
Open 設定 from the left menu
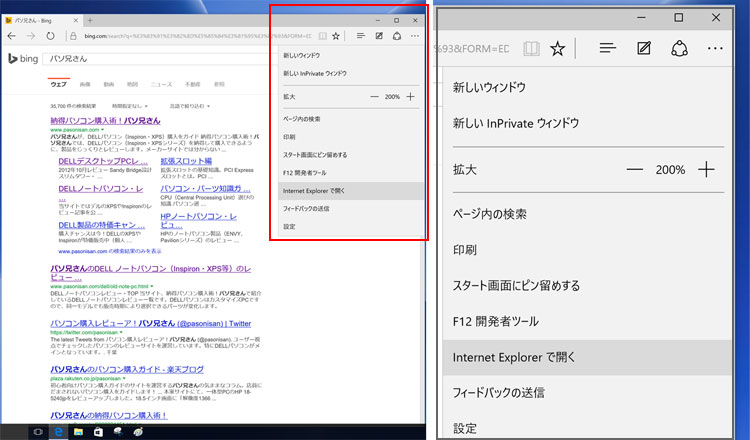pos(352,227)
